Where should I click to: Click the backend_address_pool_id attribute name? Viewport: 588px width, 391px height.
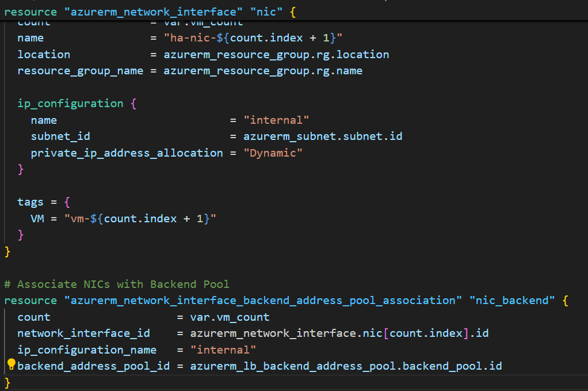tap(93, 366)
